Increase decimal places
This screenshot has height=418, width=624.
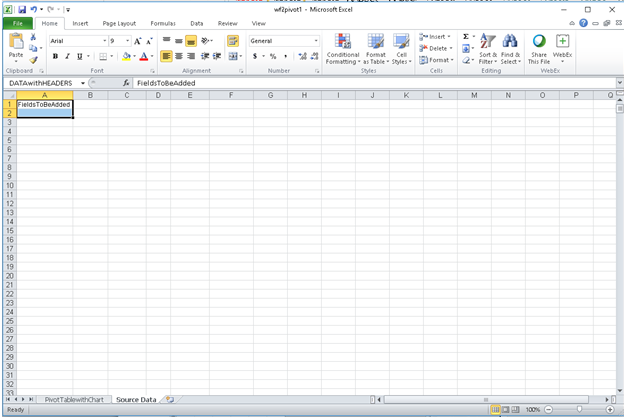click(302, 56)
